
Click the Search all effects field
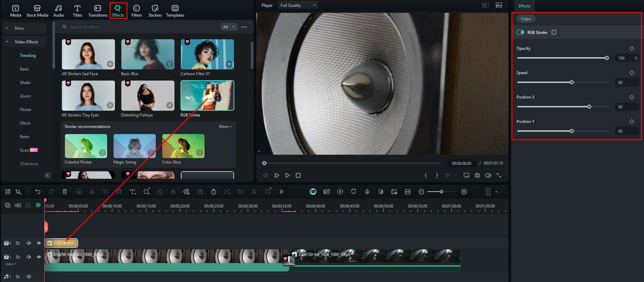pos(140,27)
